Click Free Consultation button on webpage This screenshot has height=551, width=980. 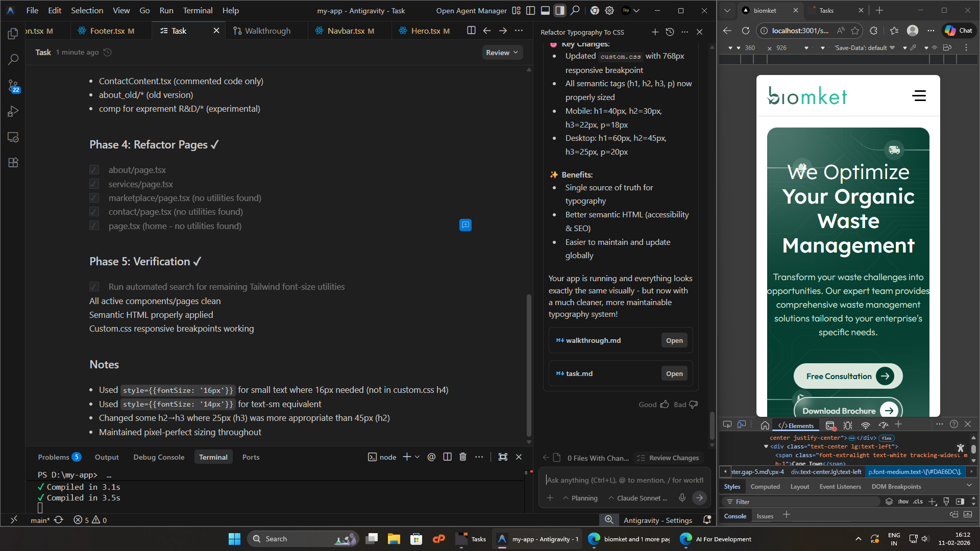pyautogui.click(x=848, y=377)
